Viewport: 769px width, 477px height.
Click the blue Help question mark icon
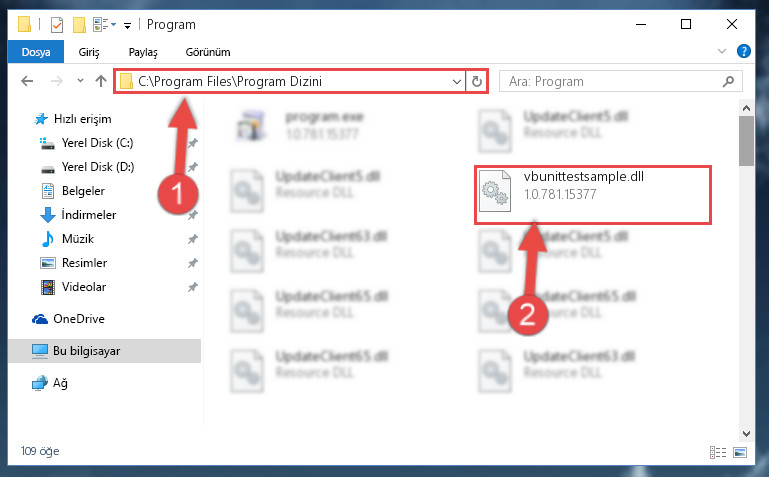(743, 51)
